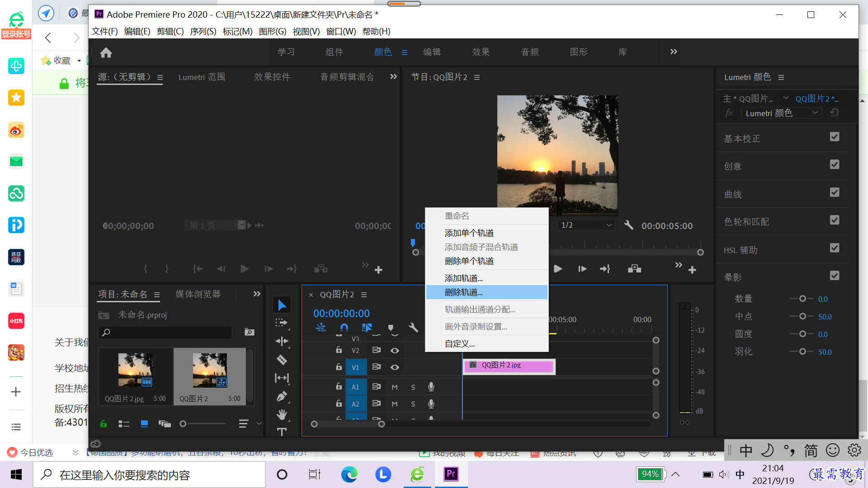This screenshot has height=488, width=868.
Task: Open project sort icons menu
Action: (x=244, y=424)
